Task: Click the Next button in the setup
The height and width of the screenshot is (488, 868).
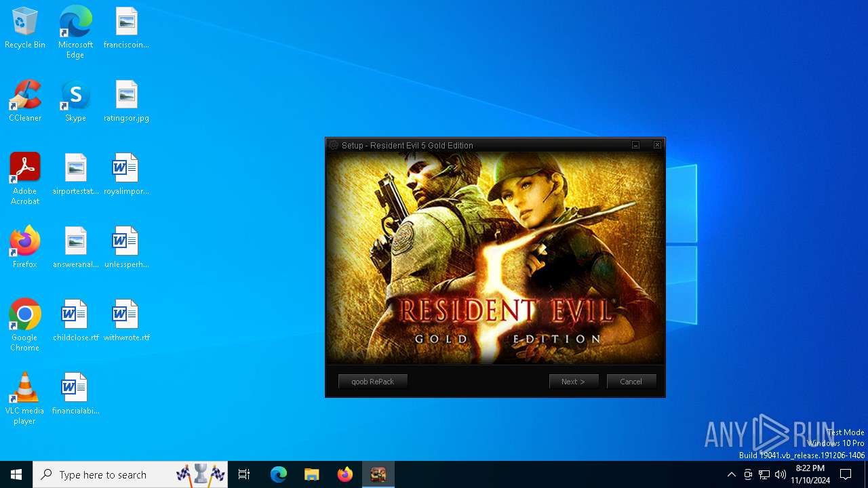Action: pos(574,382)
